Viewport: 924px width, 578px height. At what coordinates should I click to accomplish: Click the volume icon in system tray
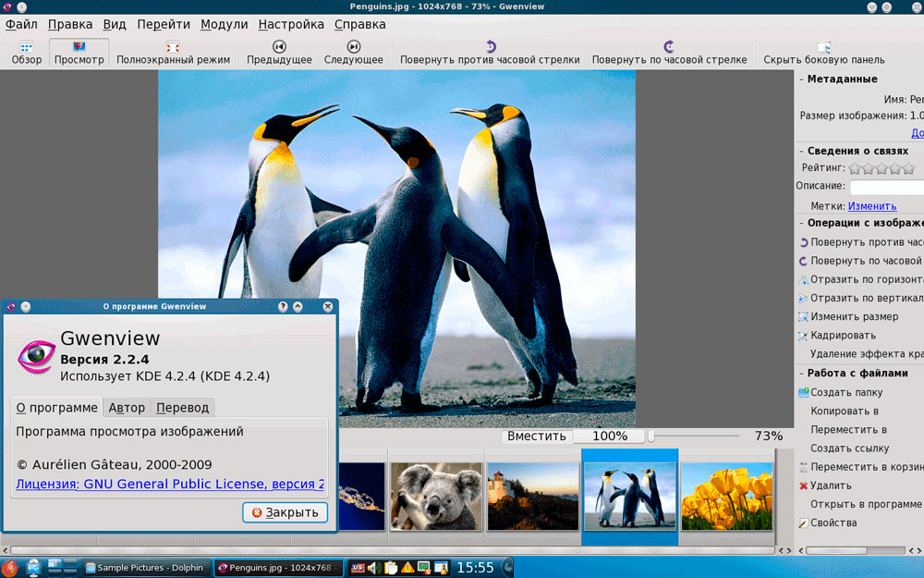click(x=374, y=568)
